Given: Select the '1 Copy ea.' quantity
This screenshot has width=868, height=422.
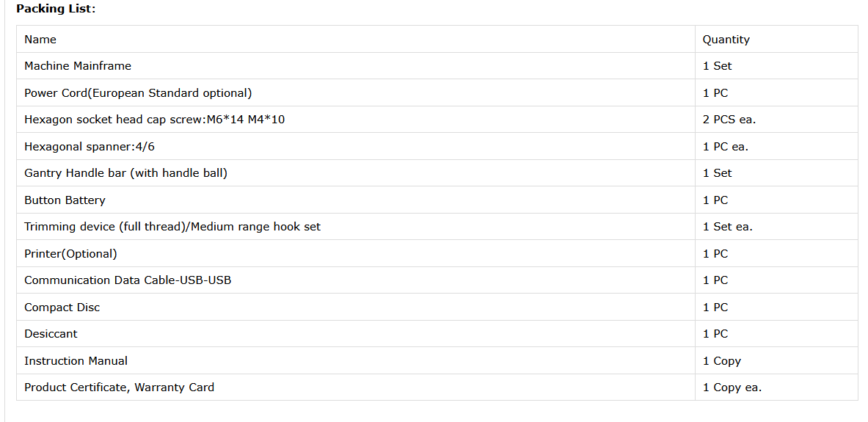Looking at the screenshot, I should point(732,388).
